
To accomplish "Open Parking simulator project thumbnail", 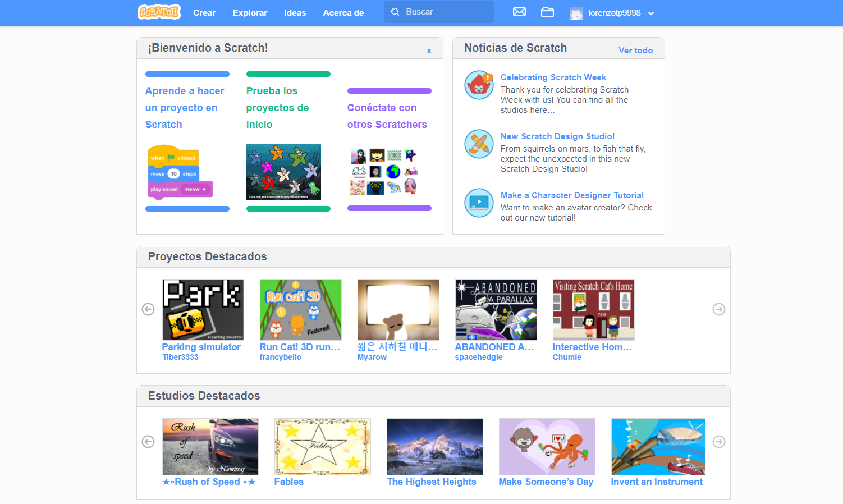I will click(x=203, y=310).
